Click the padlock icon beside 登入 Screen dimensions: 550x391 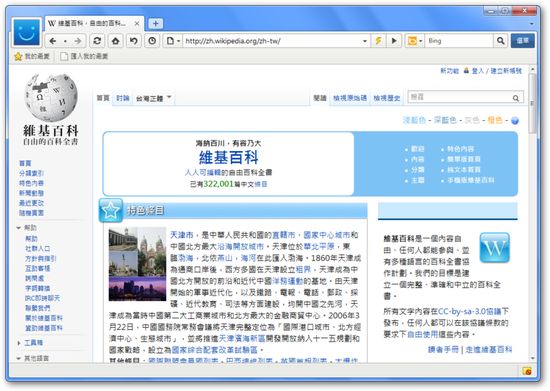(x=466, y=70)
